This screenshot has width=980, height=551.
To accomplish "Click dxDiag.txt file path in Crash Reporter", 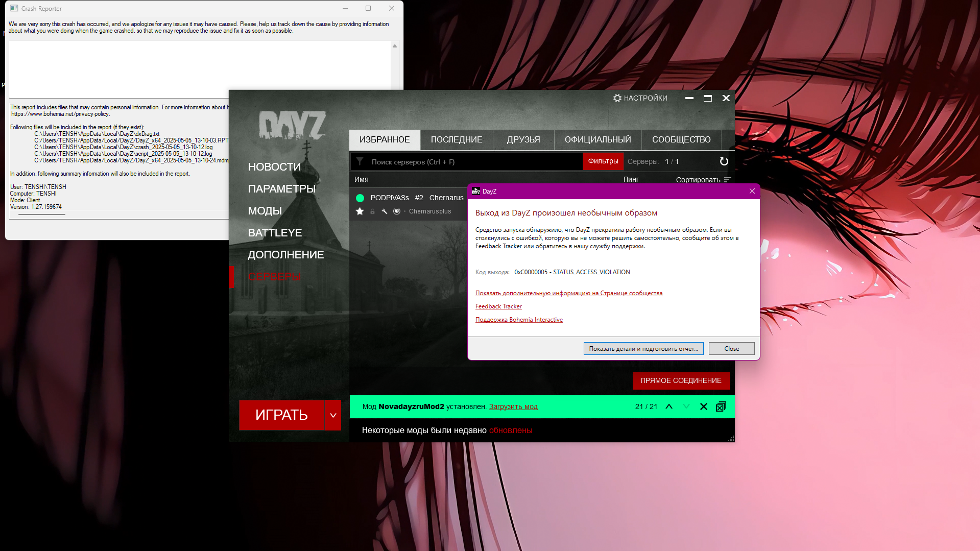I will (97, 134).
